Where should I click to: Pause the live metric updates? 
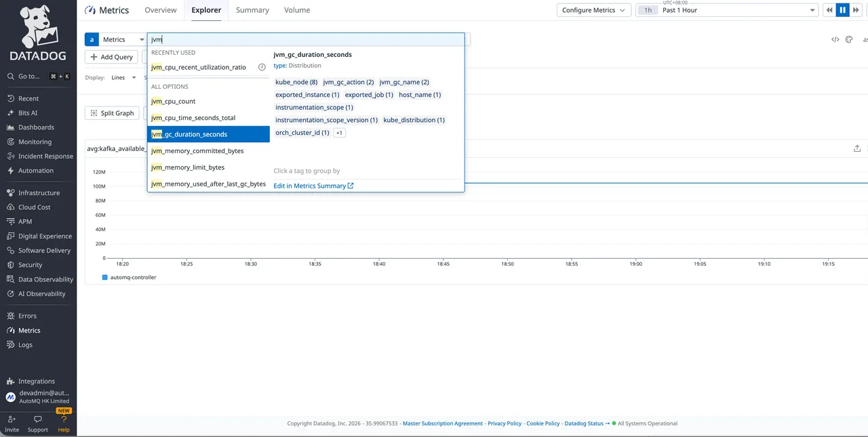click(842, 9)
